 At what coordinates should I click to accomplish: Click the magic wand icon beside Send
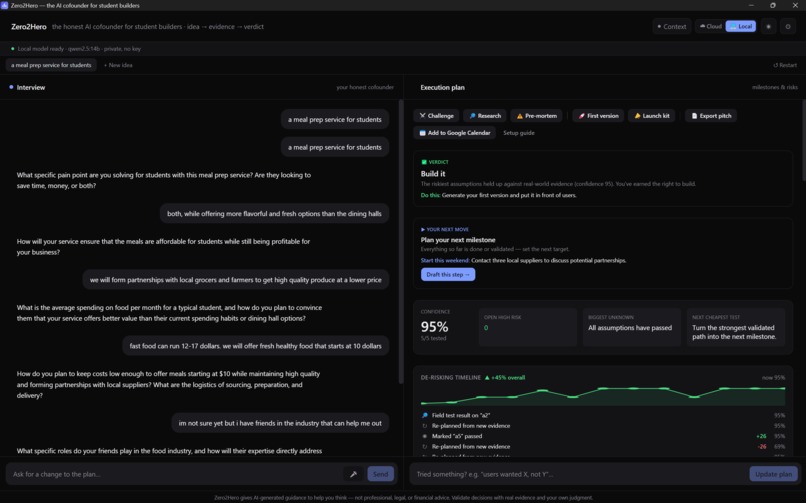353,474
